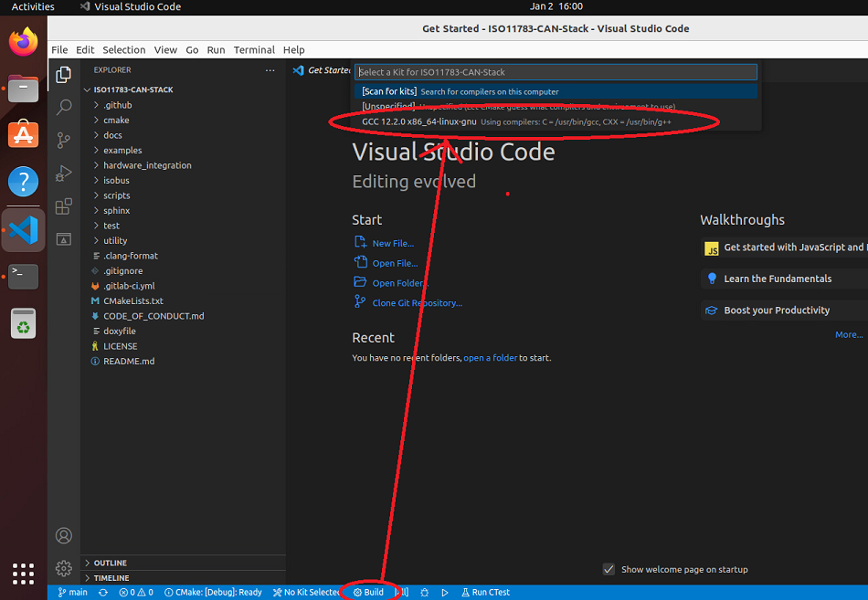This screenshot has width=868, height=600.
Task: Click No Kit Selected in status bar
Action: [306, 593]
